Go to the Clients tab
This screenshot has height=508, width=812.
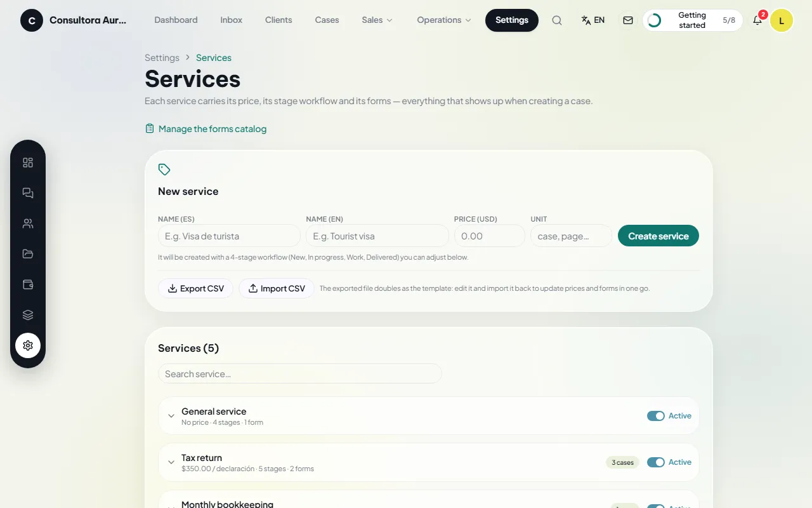[x=278, y=20]
